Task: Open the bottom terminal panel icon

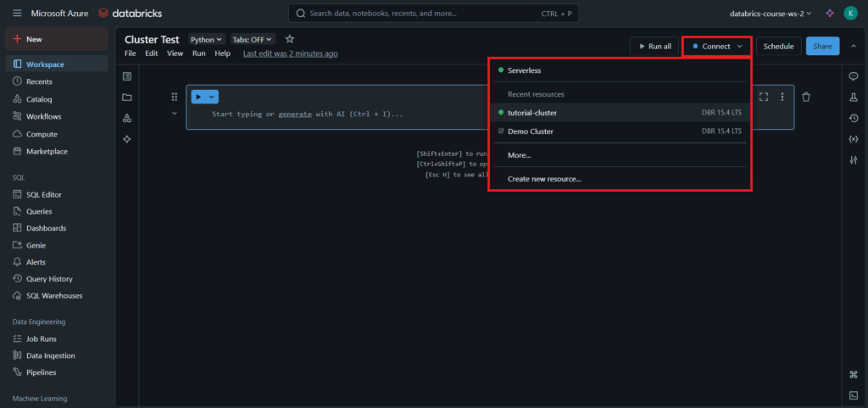Action: click(853, 395)
